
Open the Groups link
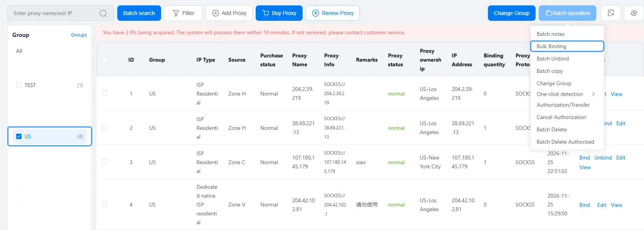coord(79,35)
